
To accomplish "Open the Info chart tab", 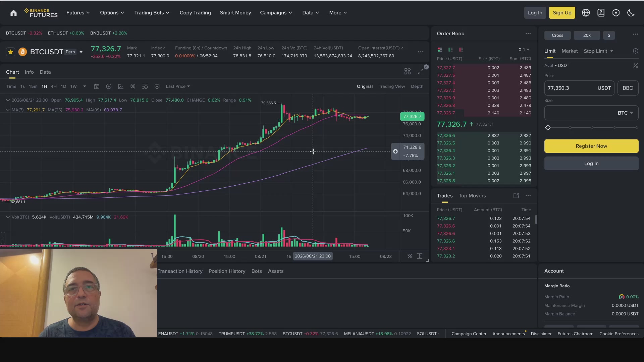I will pos(29,72).
